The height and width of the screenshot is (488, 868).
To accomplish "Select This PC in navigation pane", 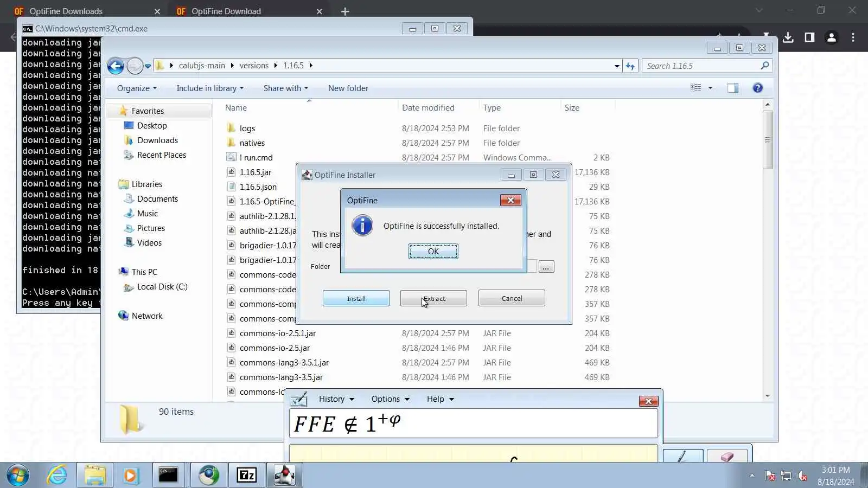I will (144, 272).
